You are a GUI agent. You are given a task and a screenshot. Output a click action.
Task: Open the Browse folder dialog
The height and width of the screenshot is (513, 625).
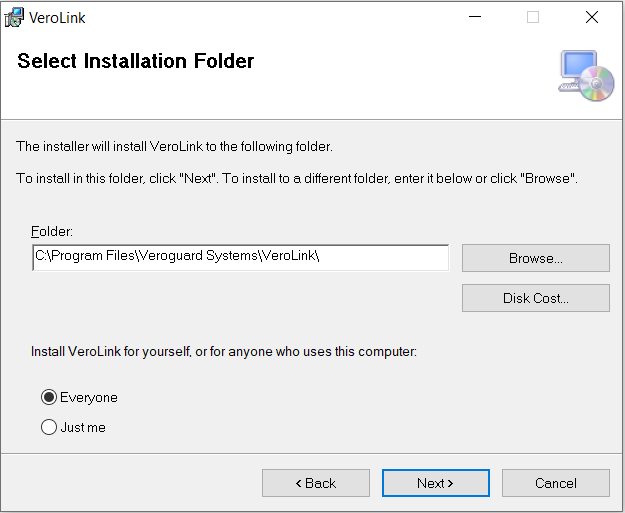pos(535,258)
